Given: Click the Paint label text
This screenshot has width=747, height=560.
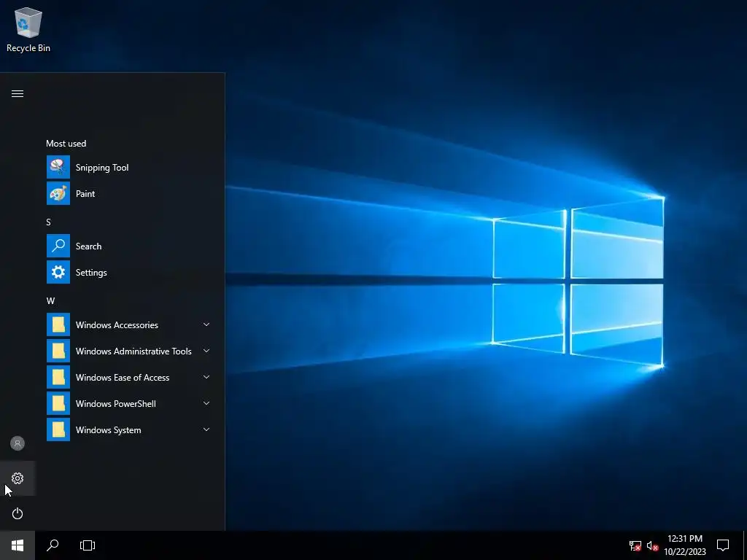Looking at the screenshot, I should [x=85, y=194].
